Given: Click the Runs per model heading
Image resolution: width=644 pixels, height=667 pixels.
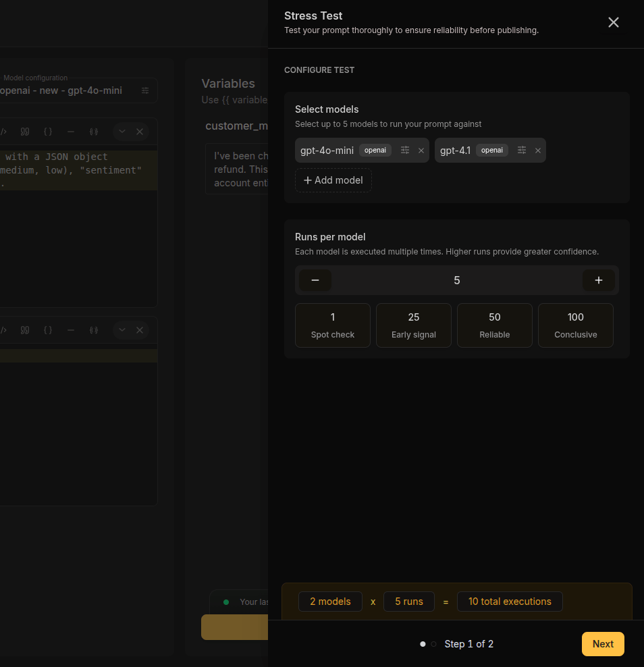Looking at the screenshot, I should pyautogui.click(x=330, y=237).
